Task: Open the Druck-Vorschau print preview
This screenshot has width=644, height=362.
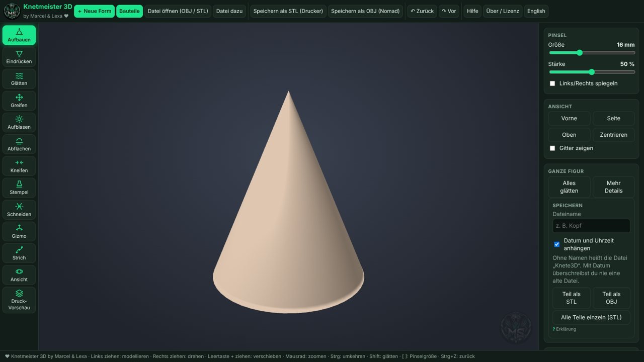Action: pyautogui.click(x=19, y=300)
